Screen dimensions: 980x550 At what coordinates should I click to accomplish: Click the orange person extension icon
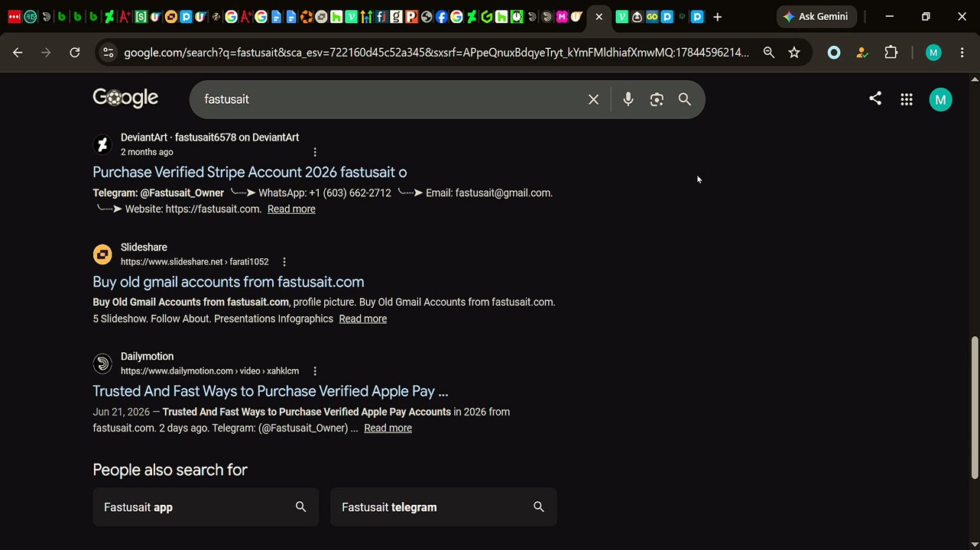pyautogui.click(x=862, y=53)
